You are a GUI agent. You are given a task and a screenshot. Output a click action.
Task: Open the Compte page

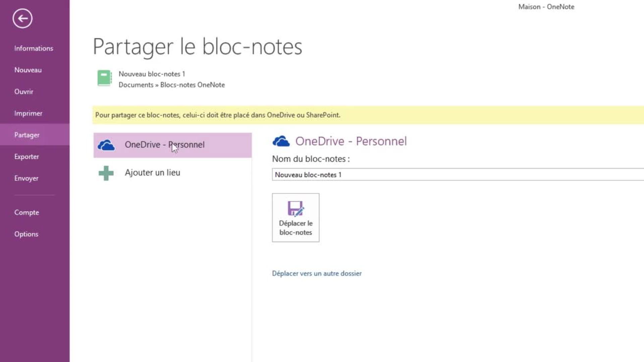point(26,213)
